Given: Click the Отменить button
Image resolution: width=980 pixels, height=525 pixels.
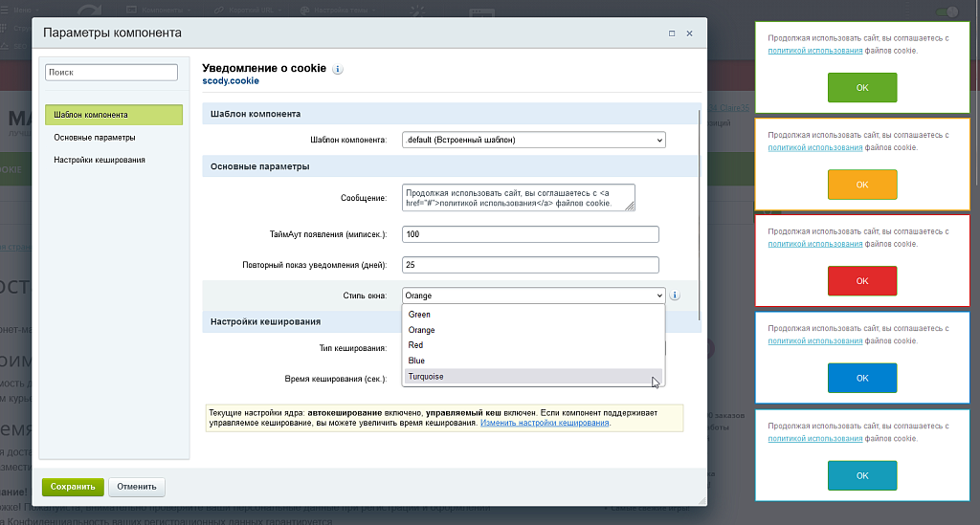Looking at the screenshot, I should coord(137,487).
